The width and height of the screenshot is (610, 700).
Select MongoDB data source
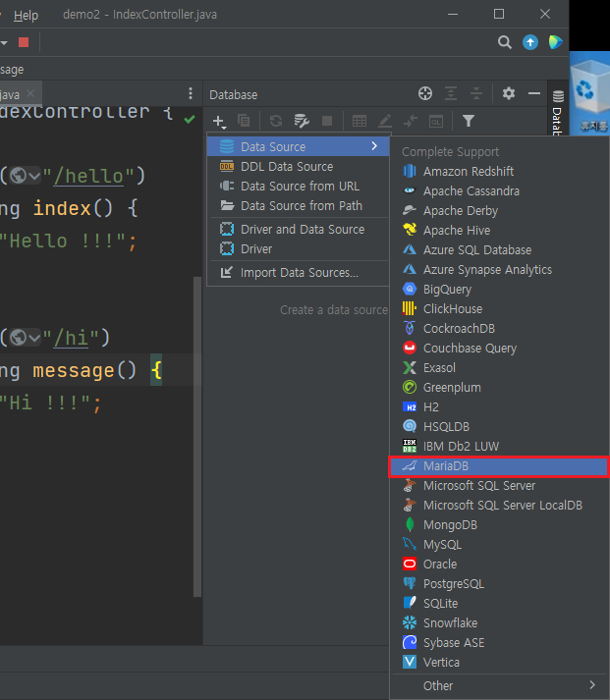pyautogui.click(x=500, y=525)
